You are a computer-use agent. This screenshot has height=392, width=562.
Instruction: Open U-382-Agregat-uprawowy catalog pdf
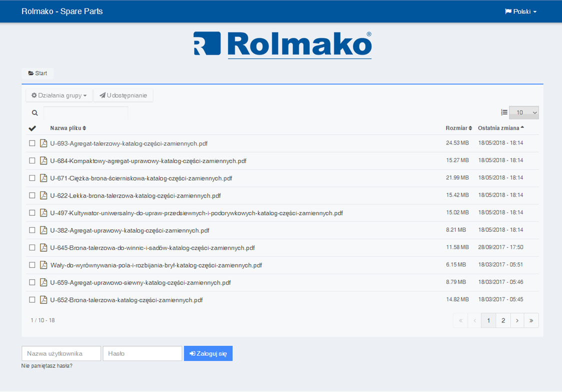pos(129,230)
